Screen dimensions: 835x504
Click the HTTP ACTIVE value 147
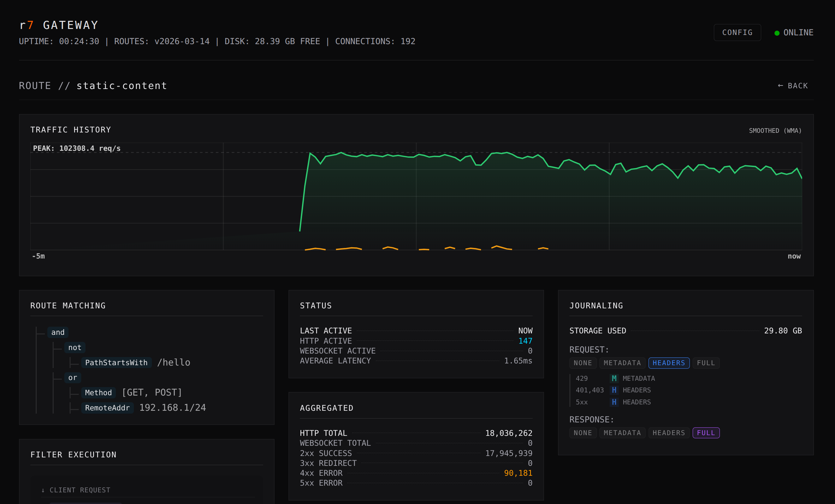pyautogui.click(x=525, y=341)
